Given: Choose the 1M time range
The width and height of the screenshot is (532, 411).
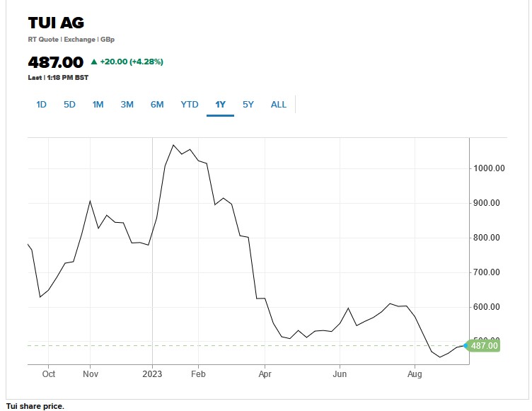Looking at the screenshot, I should pyautogui.click(x=98, y=105).
